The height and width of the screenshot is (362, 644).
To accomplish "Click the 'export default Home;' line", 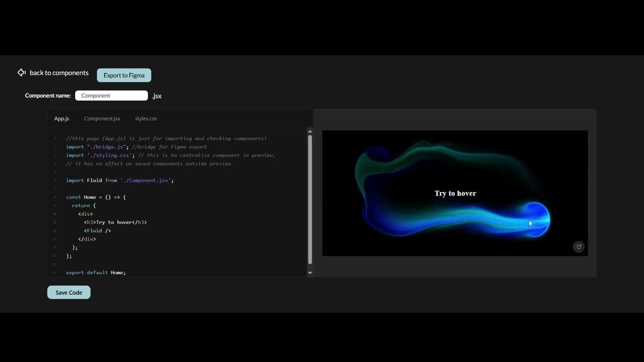I will coord(96,273).
